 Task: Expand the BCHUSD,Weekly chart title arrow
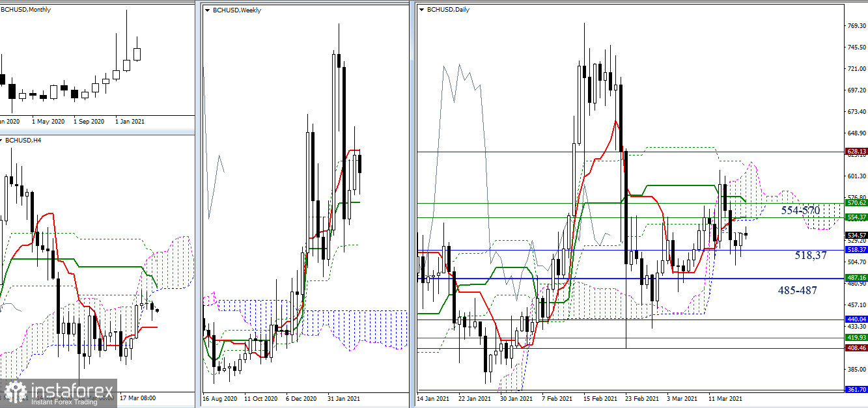pos(207,10)
